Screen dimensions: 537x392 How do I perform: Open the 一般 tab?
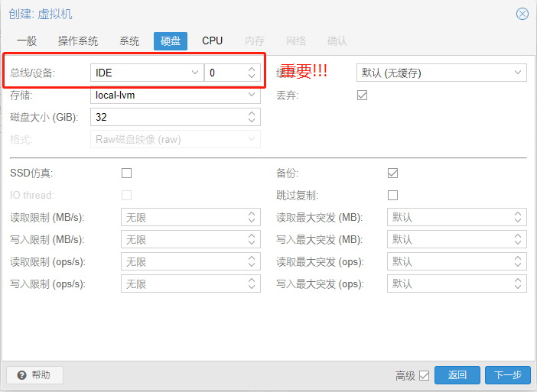pos(27,41)
